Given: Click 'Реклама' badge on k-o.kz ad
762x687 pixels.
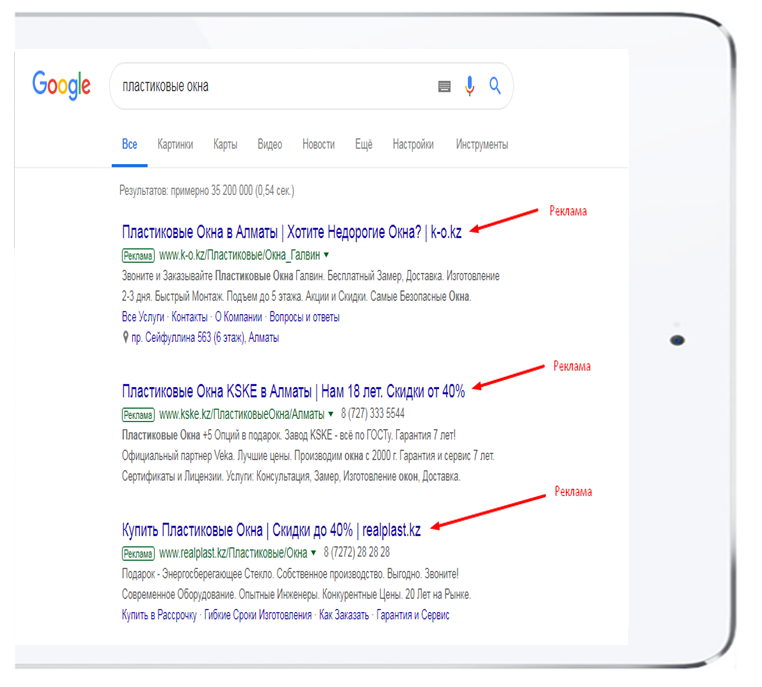Looking at the screenshot, I should (x=138, y=255).
